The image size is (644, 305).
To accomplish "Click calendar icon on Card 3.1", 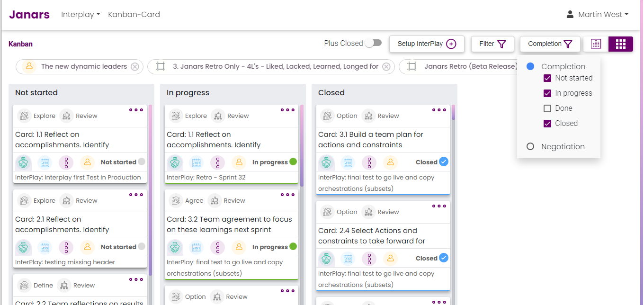I will click(x=348, y=162).
